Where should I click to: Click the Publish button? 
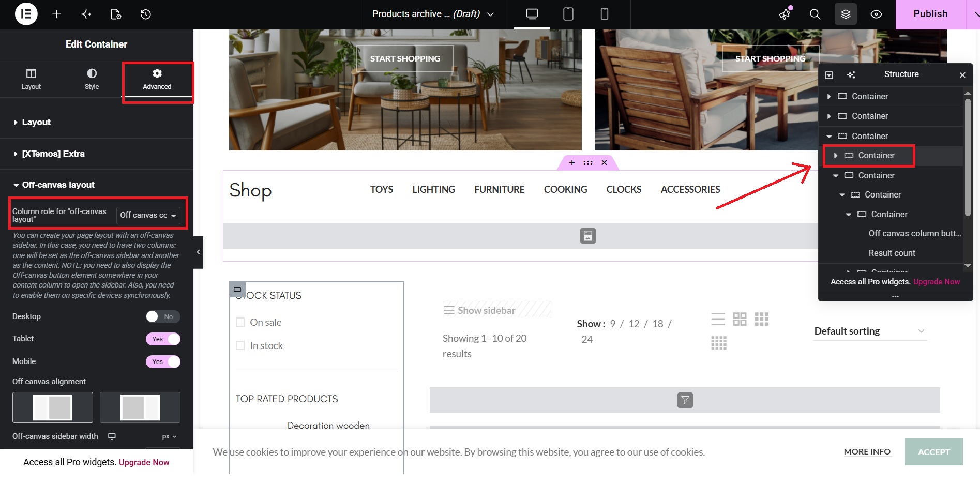930,14
